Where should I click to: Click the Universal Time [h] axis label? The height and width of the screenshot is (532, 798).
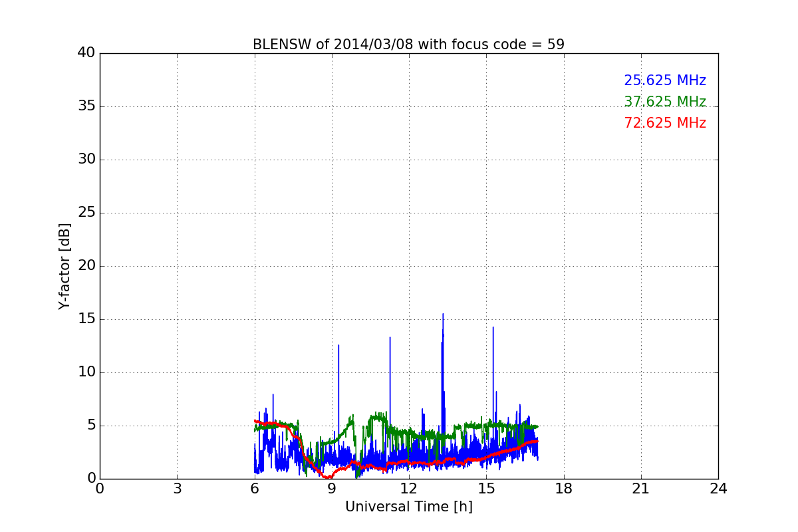coord(408,507)
